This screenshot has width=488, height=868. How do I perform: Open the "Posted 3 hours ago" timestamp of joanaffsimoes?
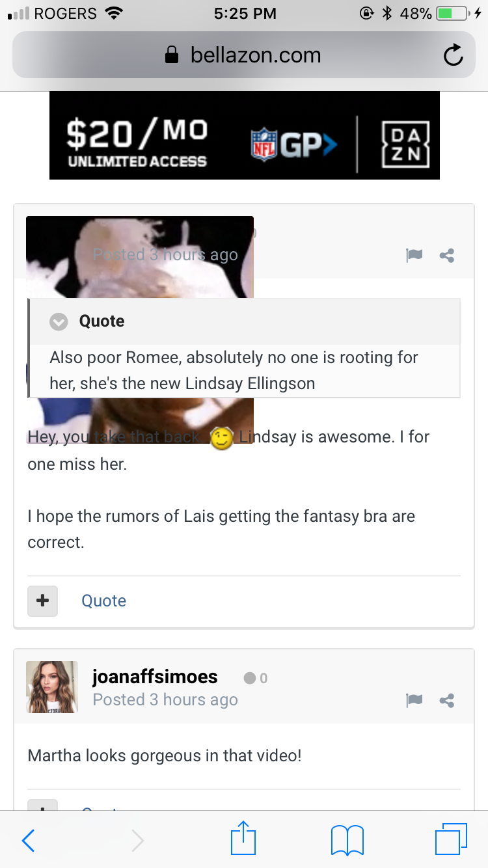[165, 700]
